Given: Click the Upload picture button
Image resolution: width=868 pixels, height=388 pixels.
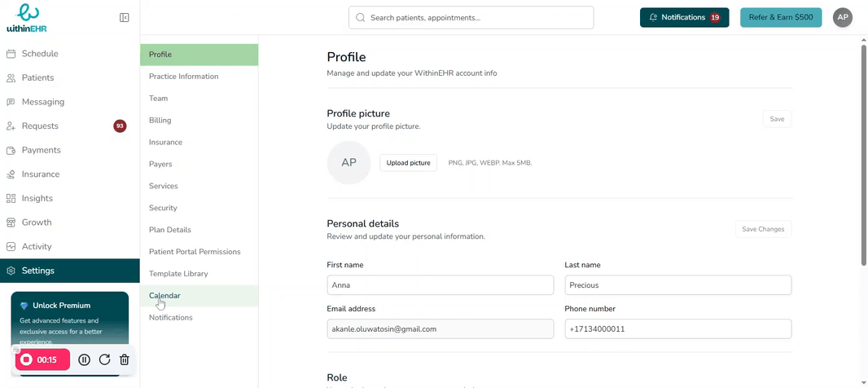Looking at the screenshot, I should 408,163.
